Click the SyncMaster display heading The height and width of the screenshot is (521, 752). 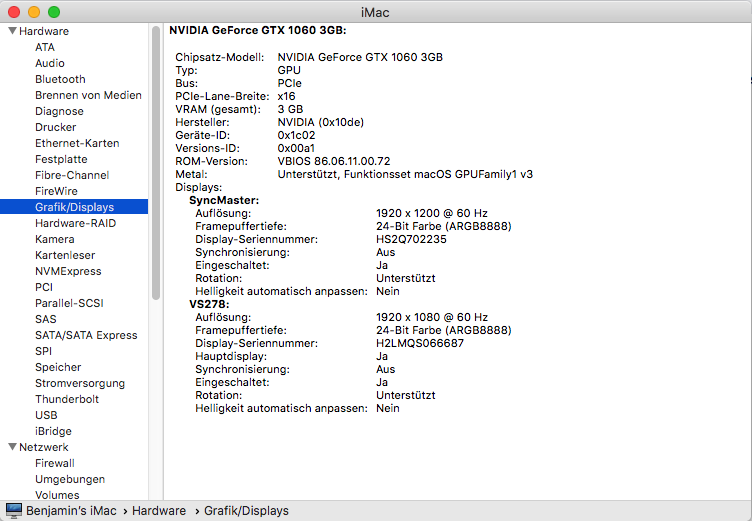[224, 200]
